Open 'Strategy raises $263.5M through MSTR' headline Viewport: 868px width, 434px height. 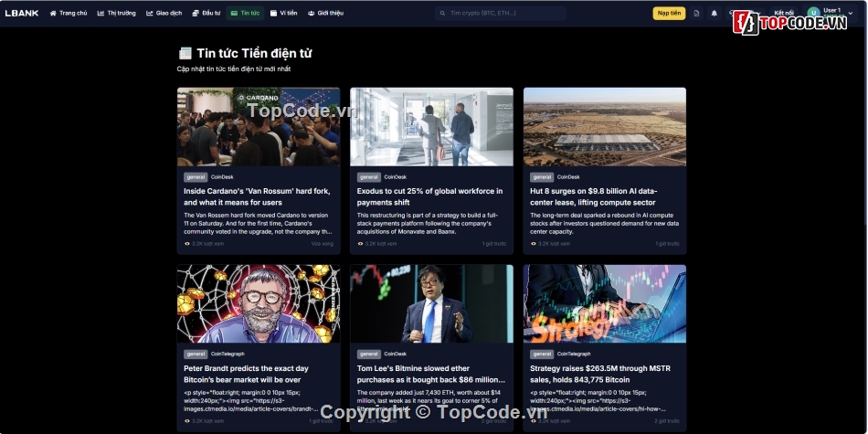(x=600, y=374)
